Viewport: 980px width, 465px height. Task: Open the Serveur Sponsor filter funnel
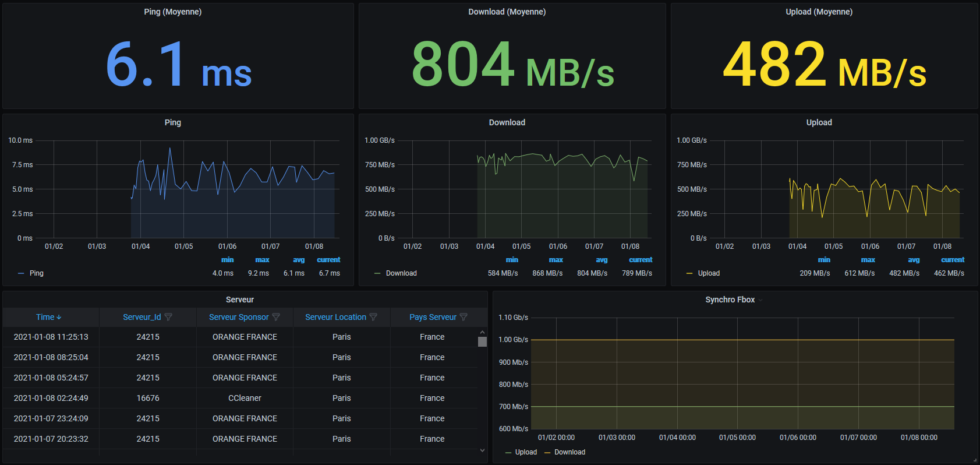pos(276,317)
